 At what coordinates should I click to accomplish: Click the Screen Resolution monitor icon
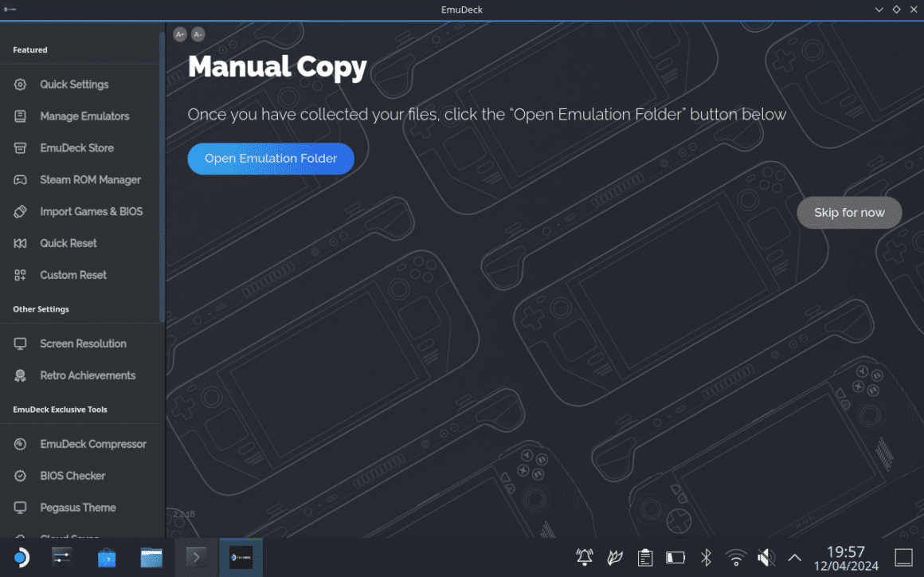(20, 343)
